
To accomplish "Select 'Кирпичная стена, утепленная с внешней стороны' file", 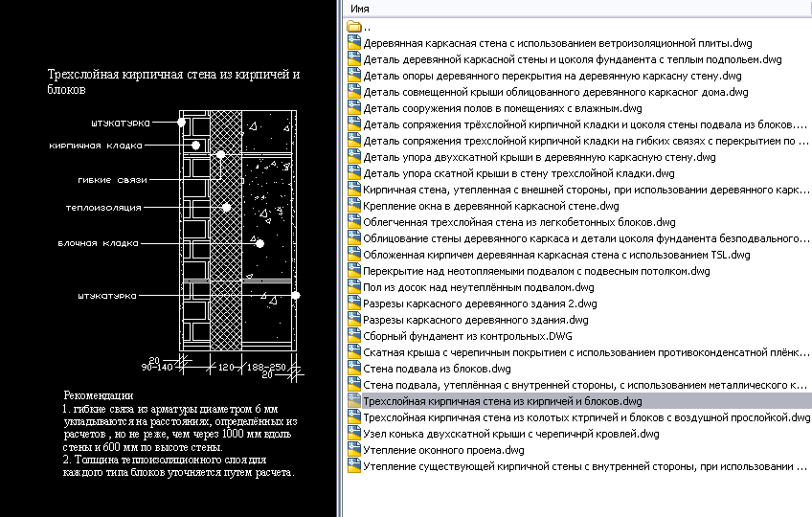I will tap(586, 190).
